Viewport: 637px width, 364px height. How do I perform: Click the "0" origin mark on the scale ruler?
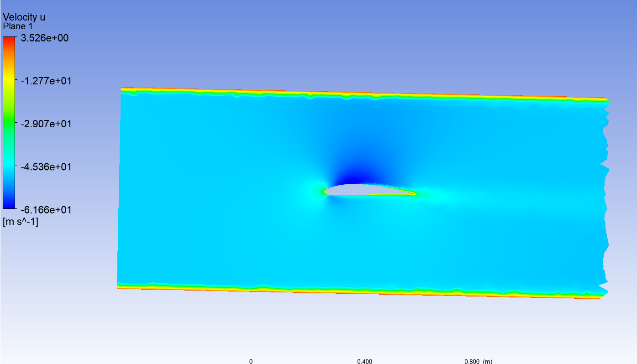250,361
